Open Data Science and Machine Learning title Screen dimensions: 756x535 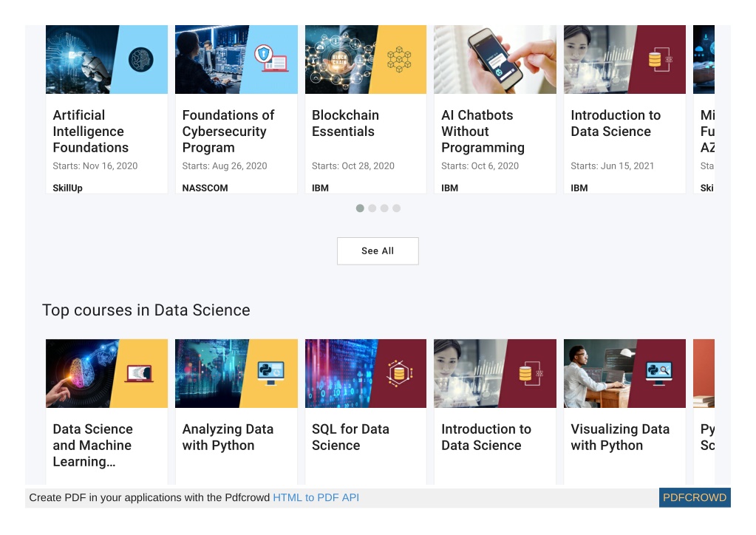pyautogui.click(x=92, y=445)
